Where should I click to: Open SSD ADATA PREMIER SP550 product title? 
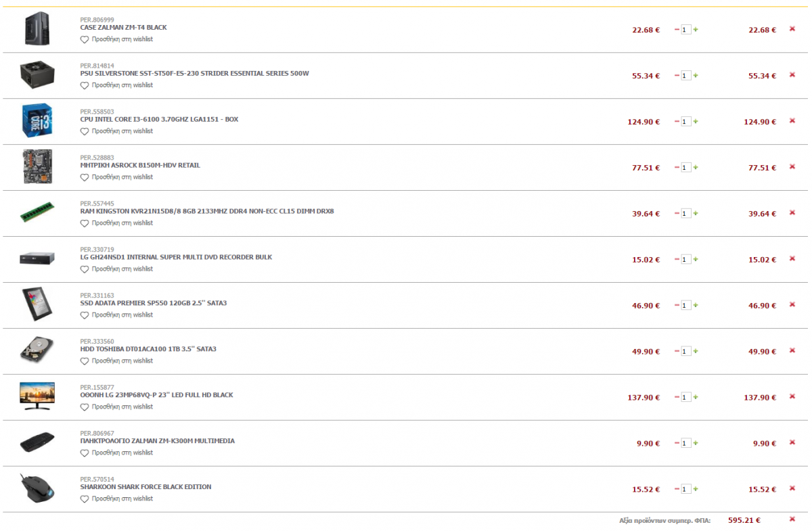pyautogui.click(x=154, y=304)
